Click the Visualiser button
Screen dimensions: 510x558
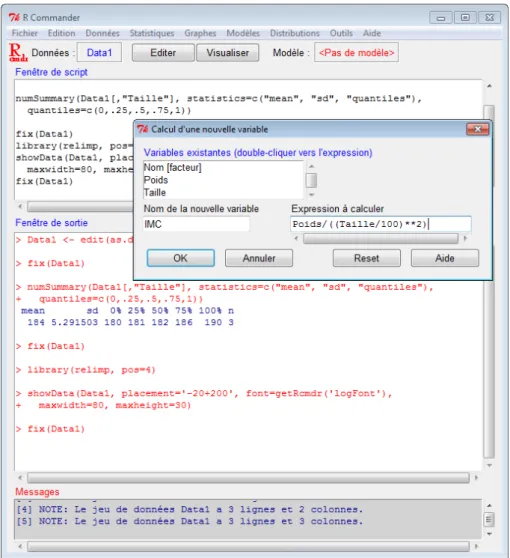click(x=228, y=53)
